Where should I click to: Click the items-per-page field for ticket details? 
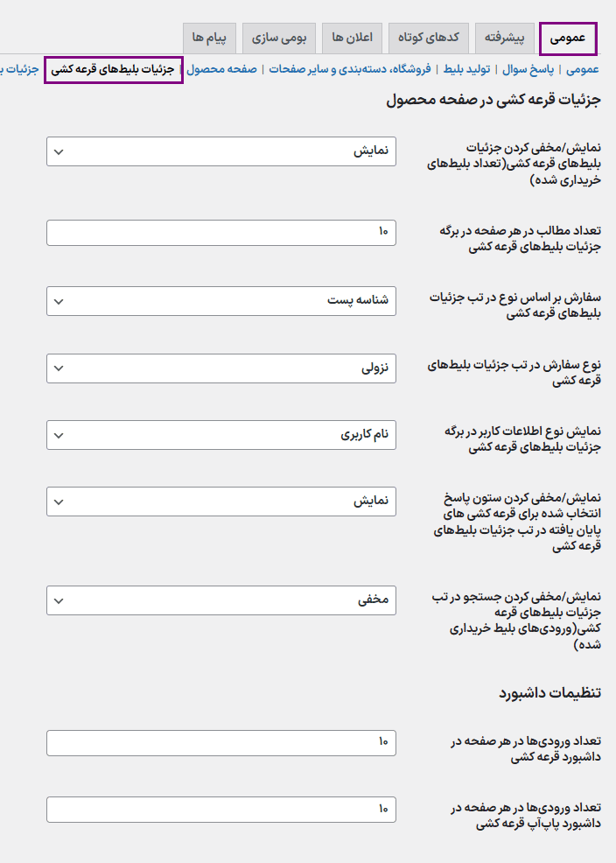coord(221,232)
